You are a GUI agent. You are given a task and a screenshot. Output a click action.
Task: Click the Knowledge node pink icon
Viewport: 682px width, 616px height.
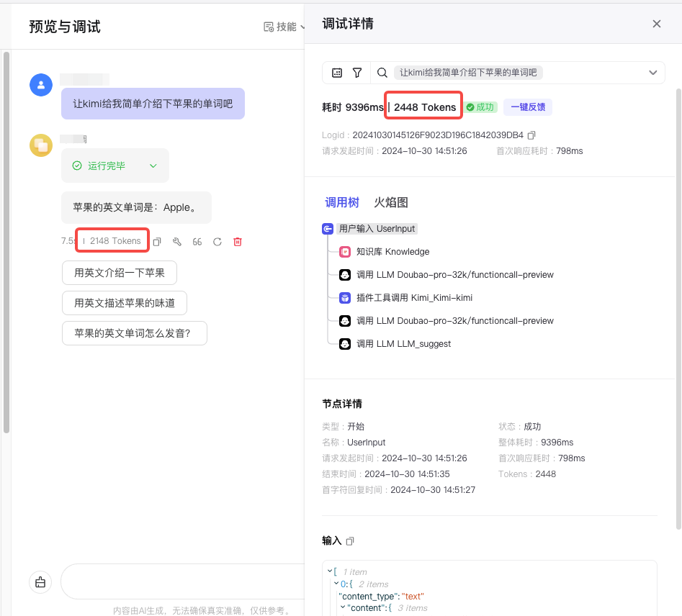point(345,252)
